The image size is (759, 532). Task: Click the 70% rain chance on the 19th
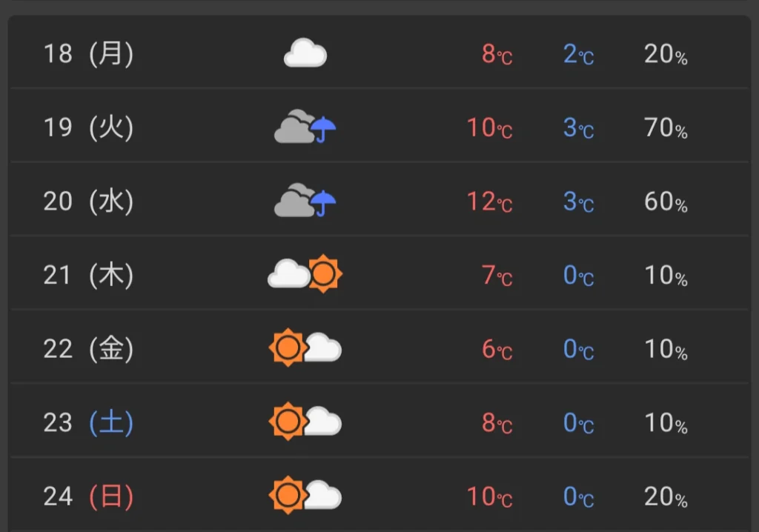[x=666, y=127]
